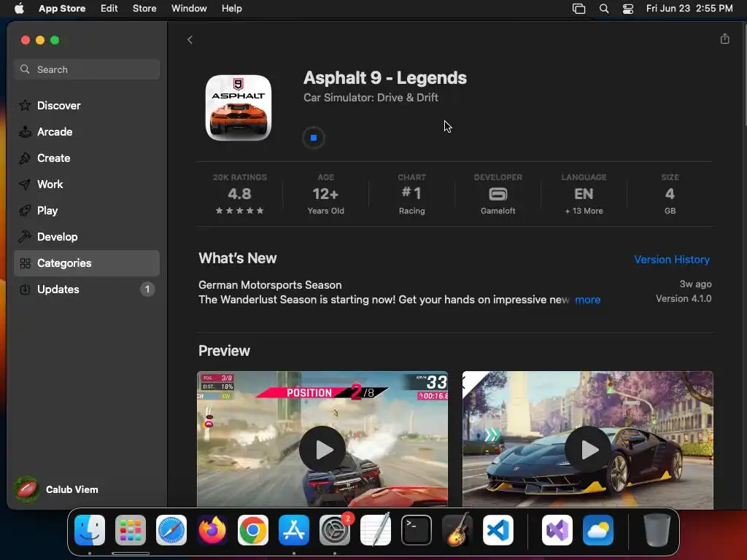The height and width of the screenshot is (560, 747).
Task: Play the first race preview video
Action: point(322,449)
